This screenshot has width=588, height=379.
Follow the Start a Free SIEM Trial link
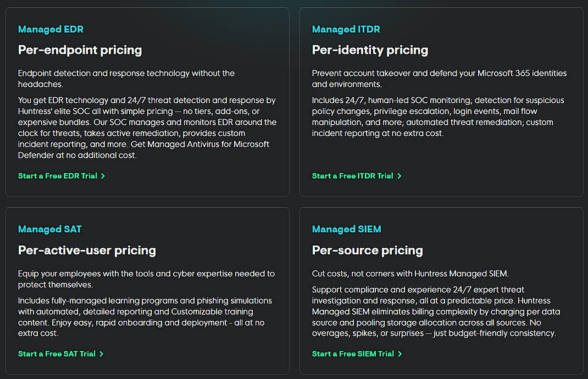point(353,354)
